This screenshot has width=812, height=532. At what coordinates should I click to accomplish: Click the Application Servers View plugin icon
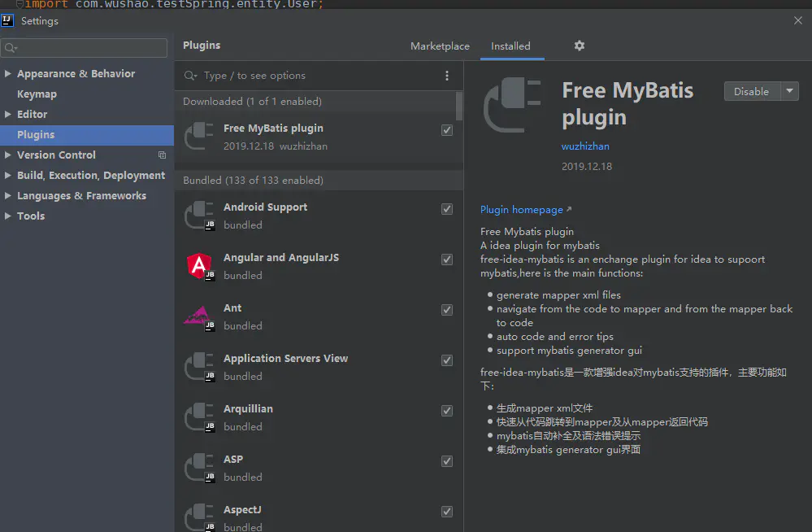200,367
